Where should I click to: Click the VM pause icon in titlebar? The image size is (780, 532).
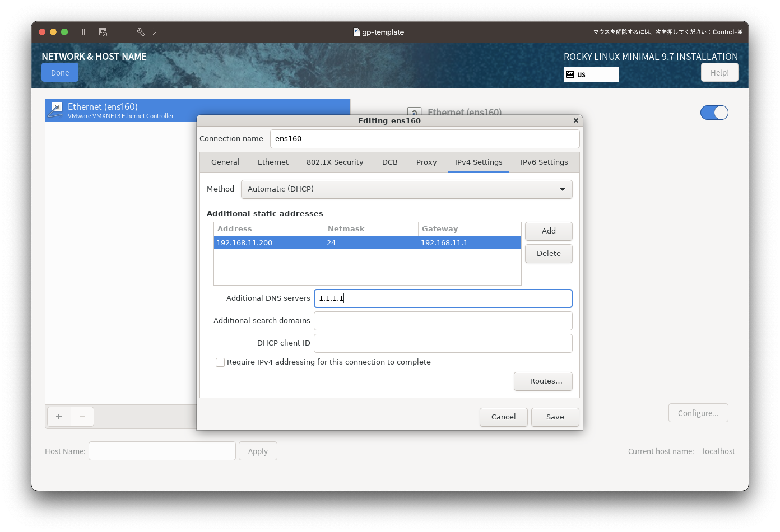[83, 32]
